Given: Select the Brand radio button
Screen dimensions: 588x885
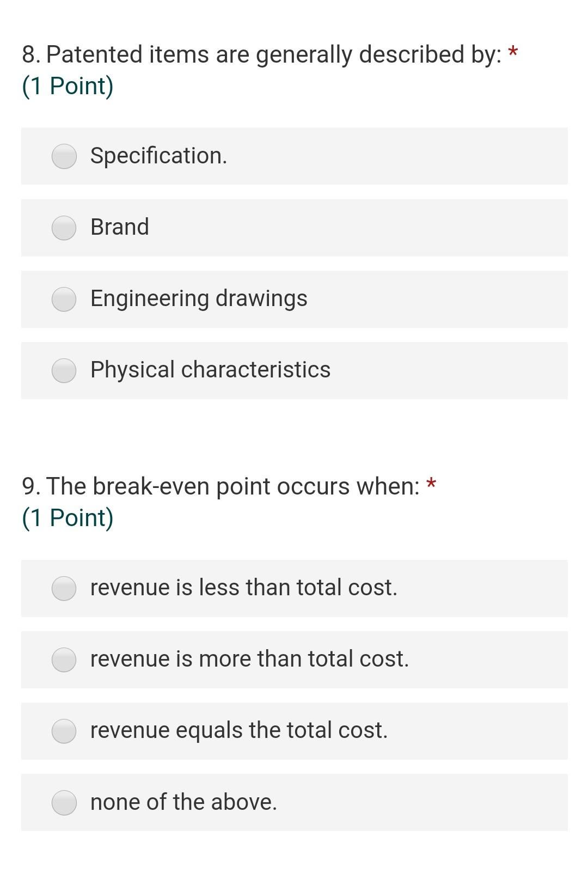Looking at the screenshot, I should coord(64,228).
